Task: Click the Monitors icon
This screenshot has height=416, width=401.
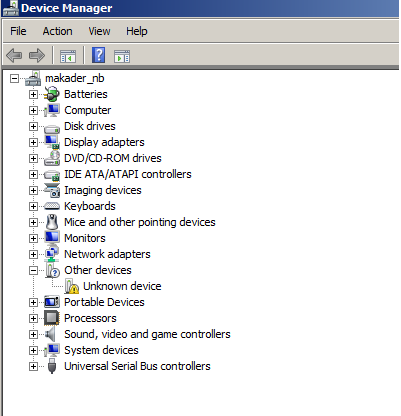Action: pyautogui.click(x=52, y=238)
